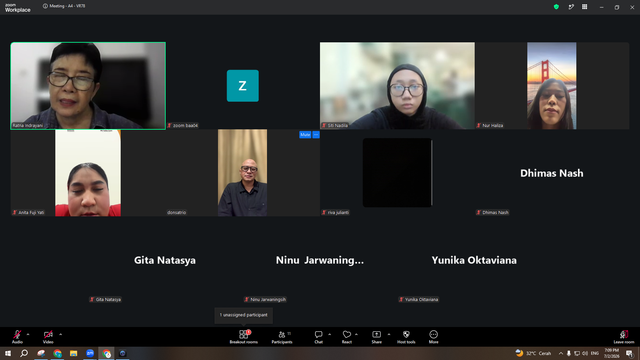
Task: Select the Dhimas Nash participant tile
Action: (552, 173)
